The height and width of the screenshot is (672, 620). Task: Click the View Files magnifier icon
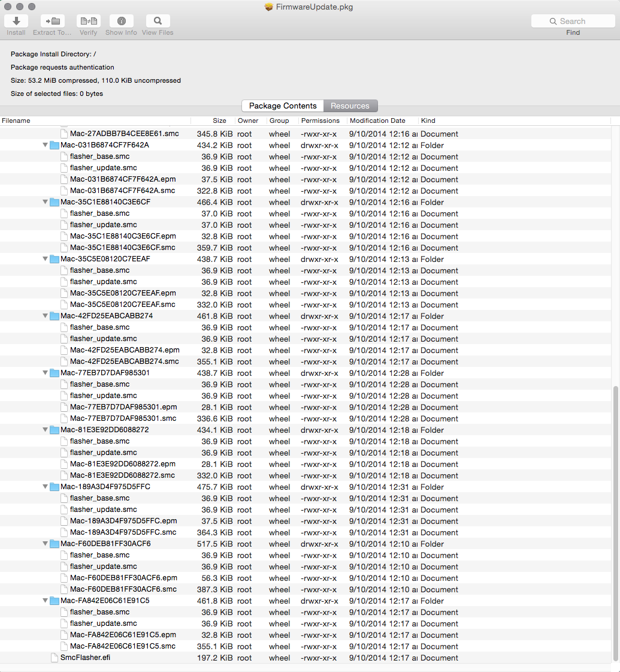[x=158, y=20]
